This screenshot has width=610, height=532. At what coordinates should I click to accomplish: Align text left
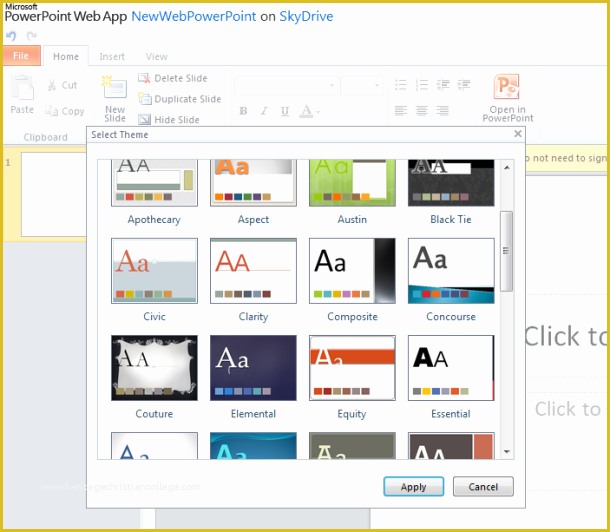[401, 111]
